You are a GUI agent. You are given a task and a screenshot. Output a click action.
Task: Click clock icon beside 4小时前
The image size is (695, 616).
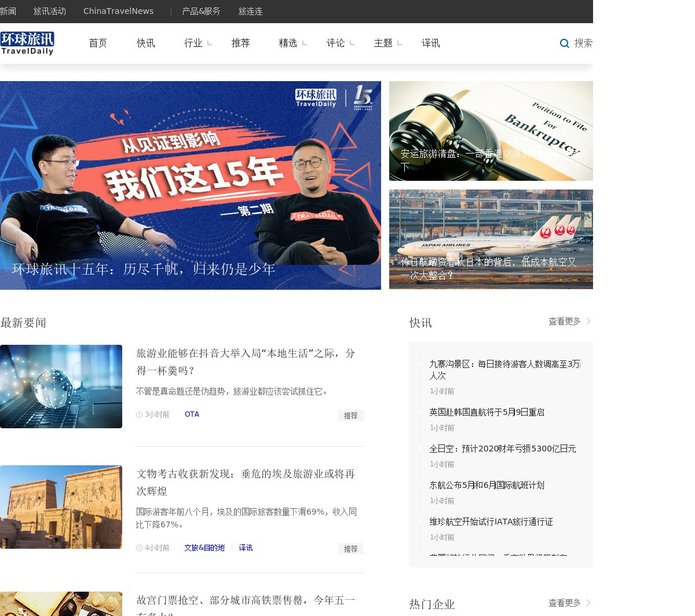pyautogui.click(x=139, y=548)
